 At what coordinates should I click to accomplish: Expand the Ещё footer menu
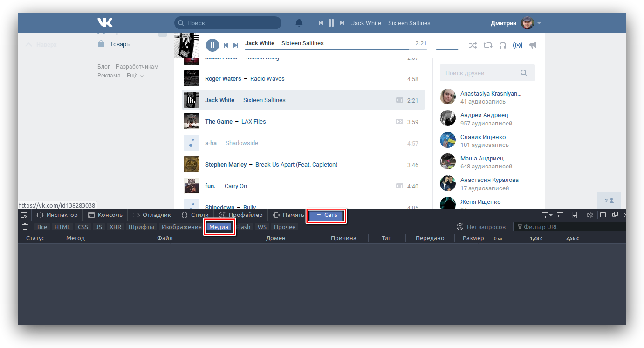(x=135, y=75)
